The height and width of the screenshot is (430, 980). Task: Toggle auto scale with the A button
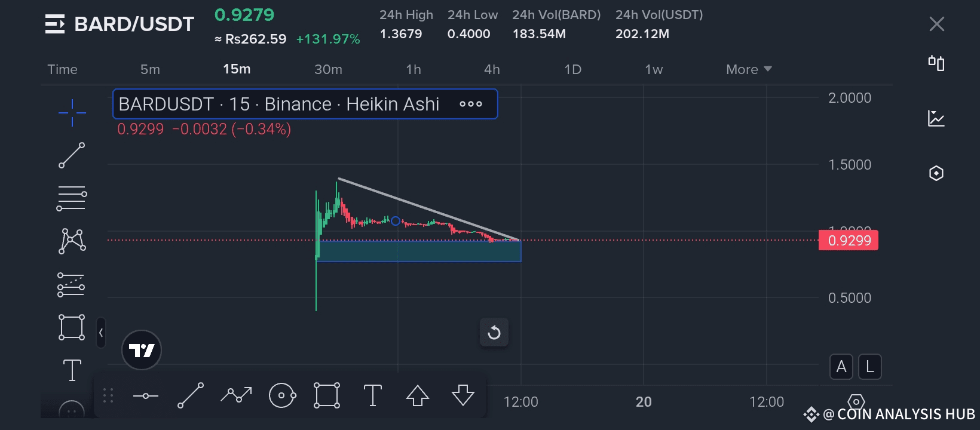[x=841, y=367]
